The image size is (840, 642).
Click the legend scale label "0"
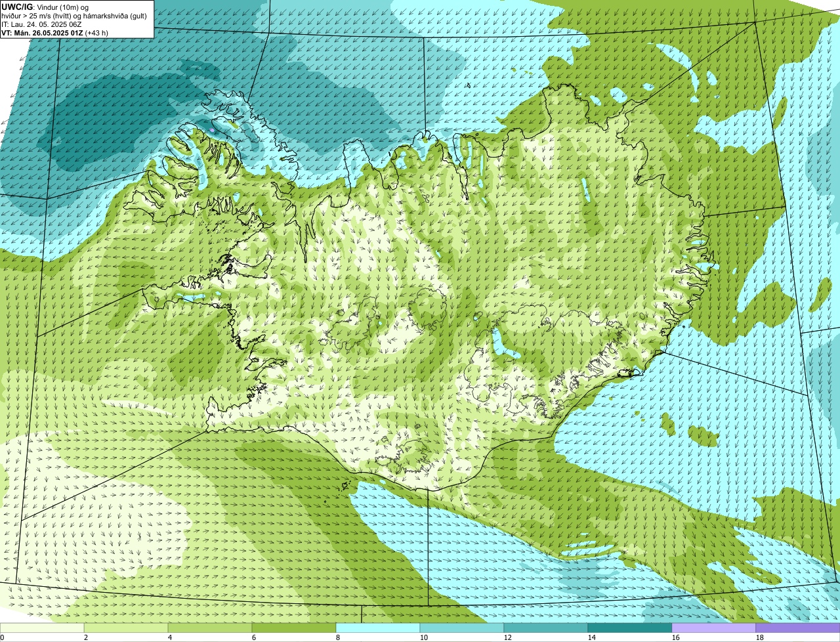2,637
